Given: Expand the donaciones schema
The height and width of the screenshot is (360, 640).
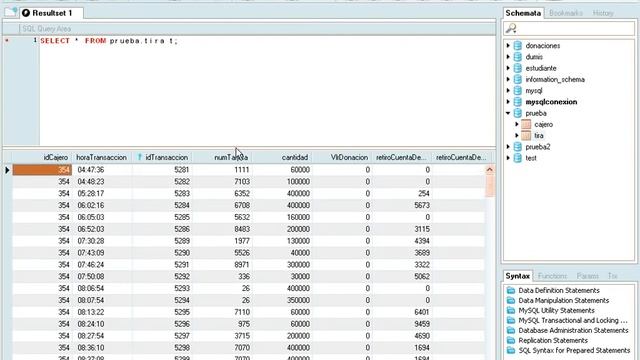Looking at the screenshot, I should pyautogui.click(x=508, y=46).
